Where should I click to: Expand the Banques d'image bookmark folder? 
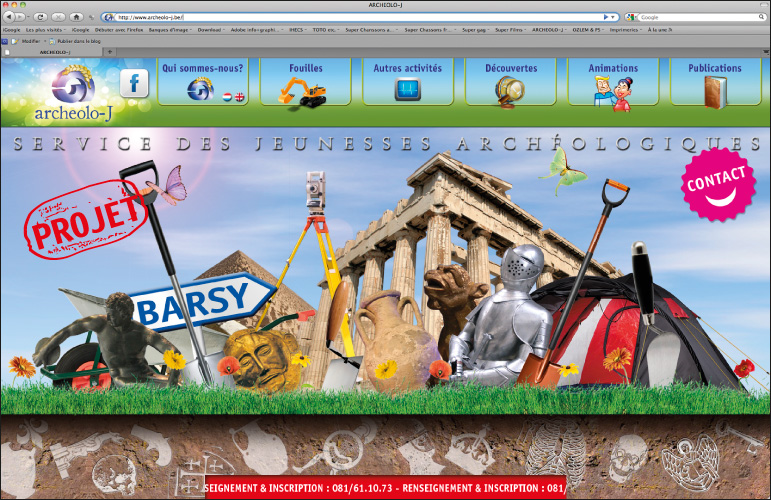click(170, 30)
